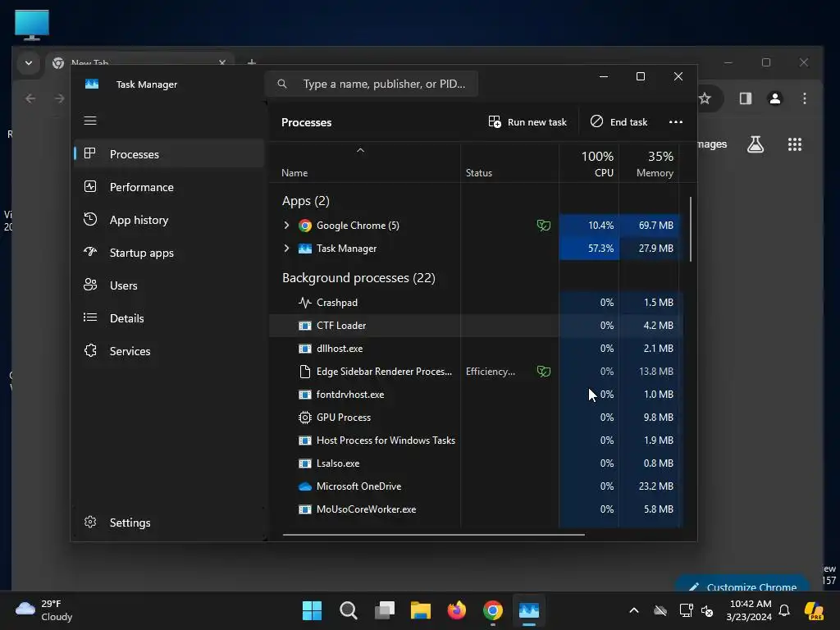This screenshot has width=840, height=630.
Task: Click the Chrome Labs flask icon
Action: (x=756, y=144)
